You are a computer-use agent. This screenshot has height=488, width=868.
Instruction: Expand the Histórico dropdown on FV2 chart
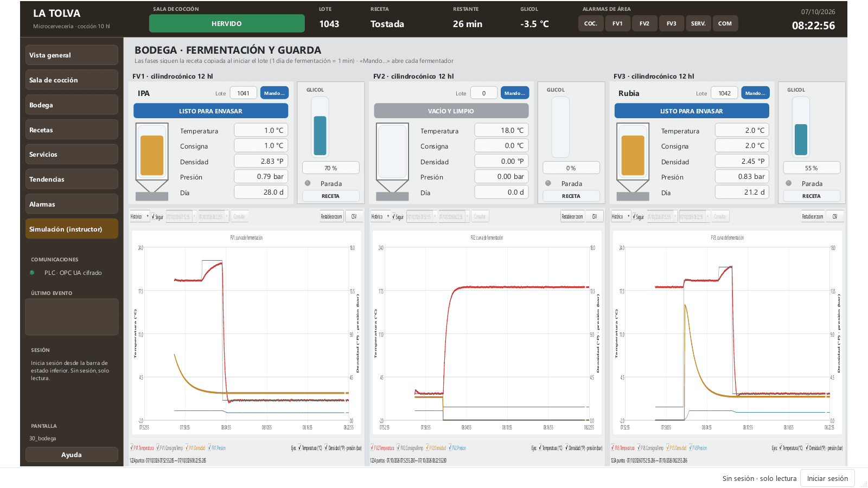(x=380, y=216)
